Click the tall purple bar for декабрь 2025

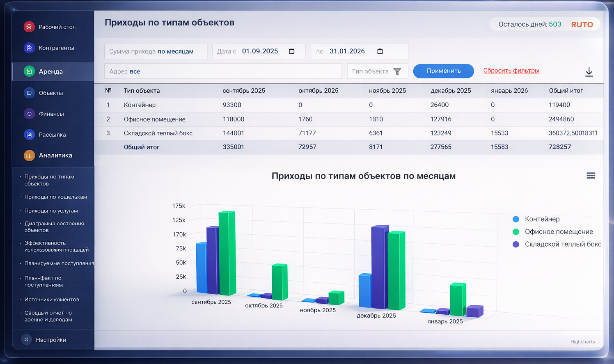pyautogui.click(x=380, y=267)
